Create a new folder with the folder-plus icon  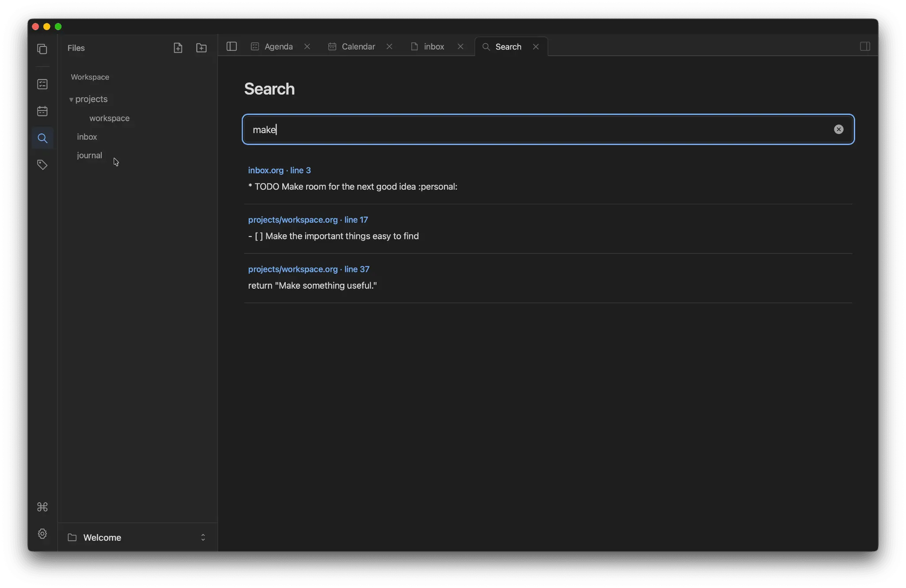201,48
